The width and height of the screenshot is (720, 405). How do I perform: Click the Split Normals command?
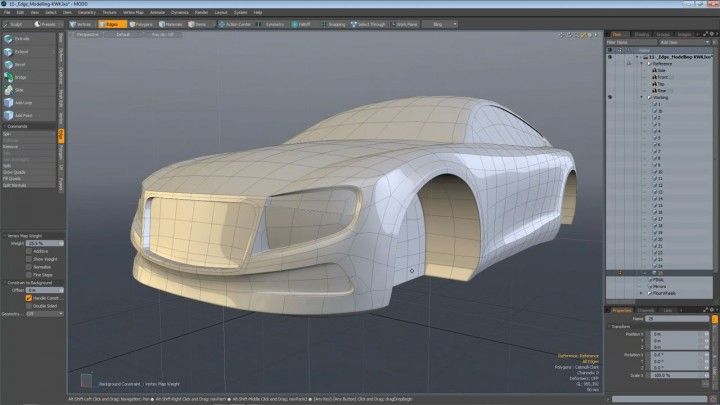point(14,185)
